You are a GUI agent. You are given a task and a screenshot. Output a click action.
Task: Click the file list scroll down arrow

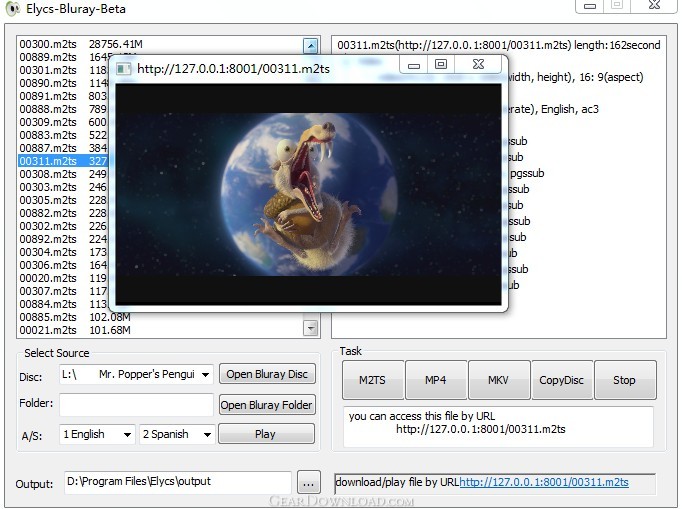tap(311, 328)
